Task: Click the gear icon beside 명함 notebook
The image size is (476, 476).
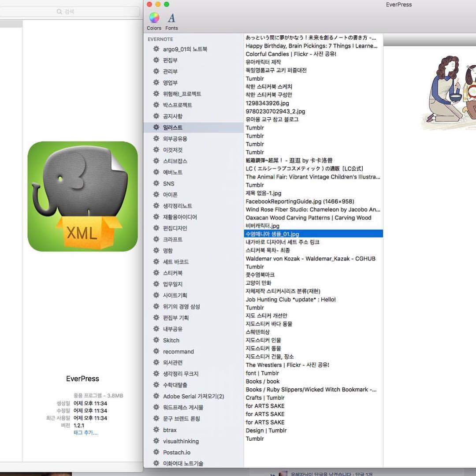Action: click(156, 250)
